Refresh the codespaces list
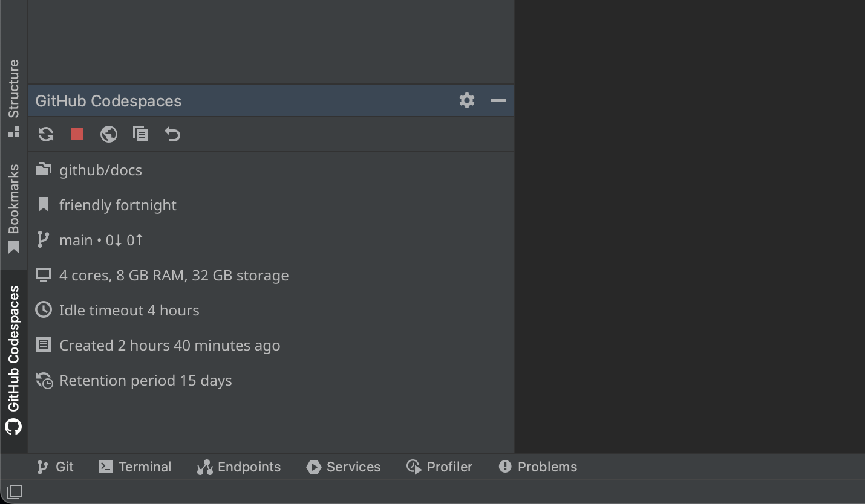Viewport: 865px width, 504px height. point(45,134)
